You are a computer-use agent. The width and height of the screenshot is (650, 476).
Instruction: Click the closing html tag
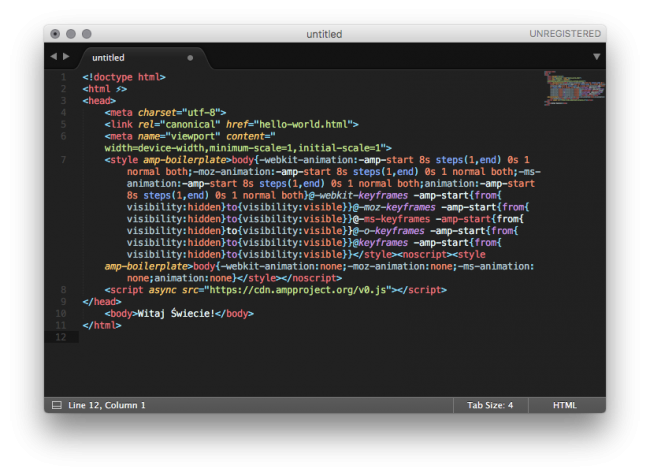pos(102,325)
